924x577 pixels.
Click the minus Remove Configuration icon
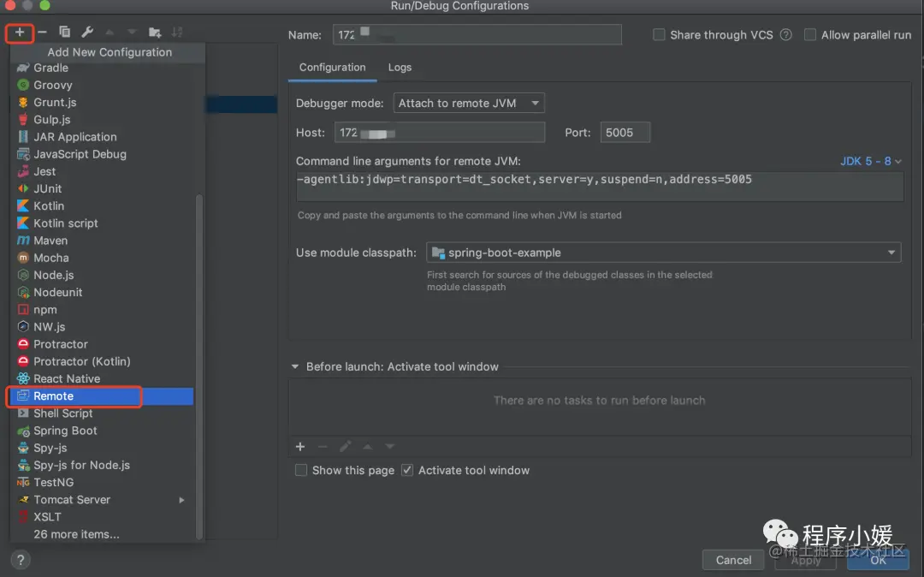tap(42, 33)
